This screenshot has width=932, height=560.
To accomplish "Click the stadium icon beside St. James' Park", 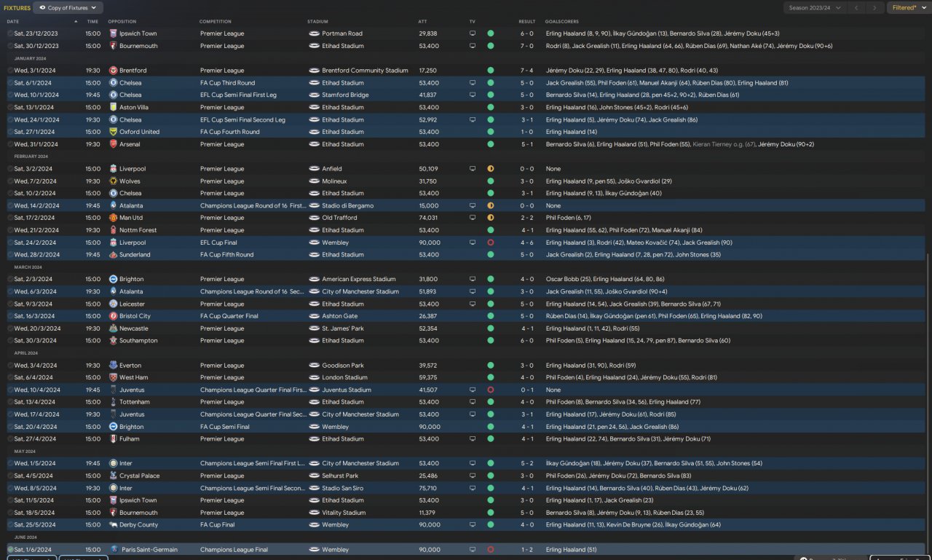I will pyautogui.click(x=315, y=328).
